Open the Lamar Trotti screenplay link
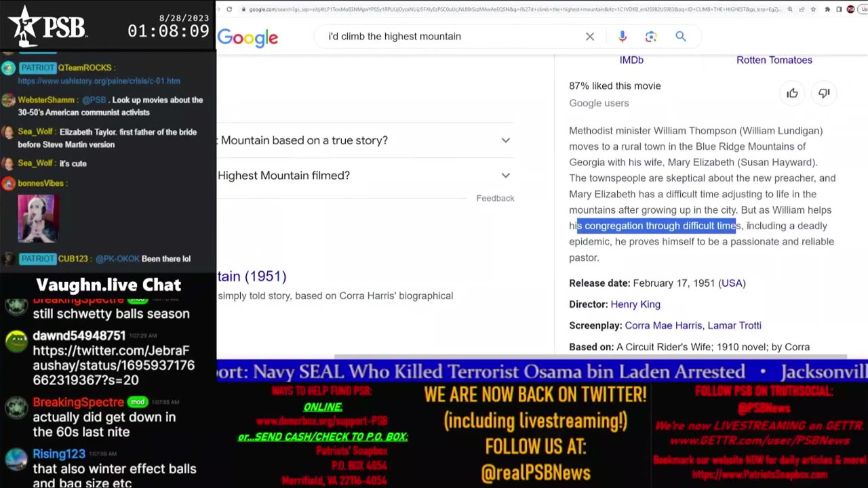 734,325
